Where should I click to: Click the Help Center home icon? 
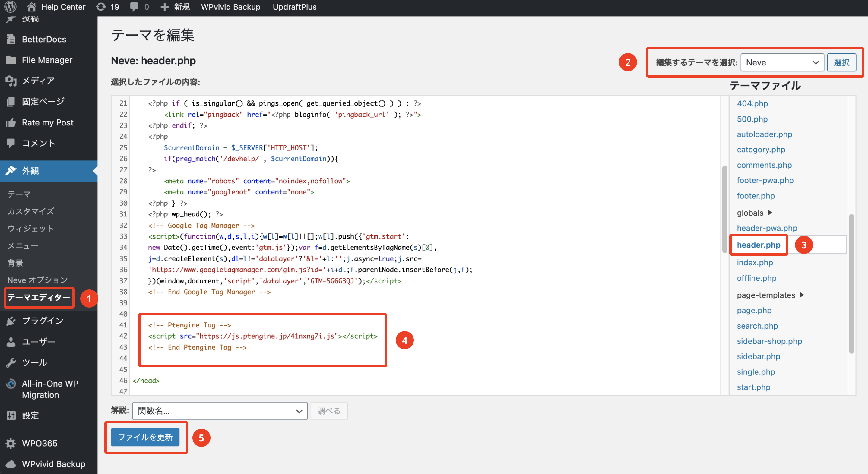(31, 7)
